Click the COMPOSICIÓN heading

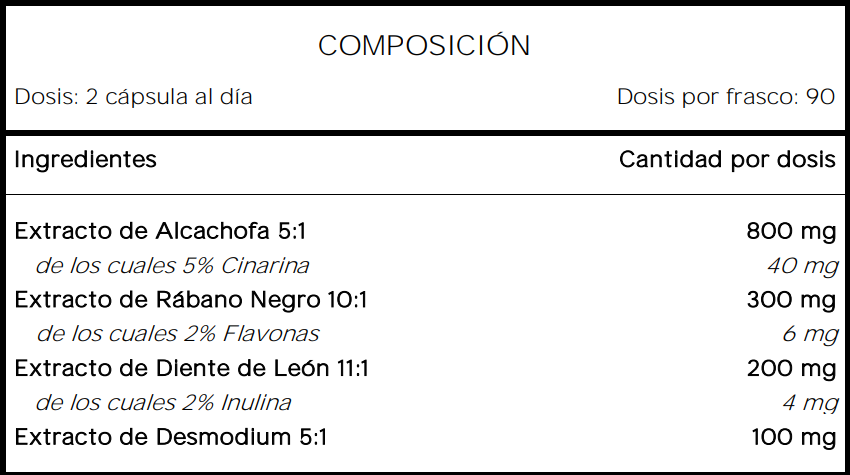tap(424, 46)
